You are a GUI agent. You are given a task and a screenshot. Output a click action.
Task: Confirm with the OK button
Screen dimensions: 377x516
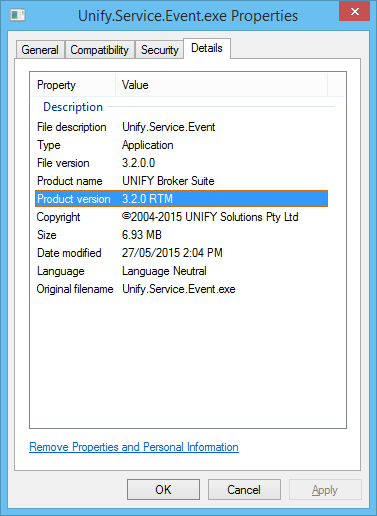pos(163,490)
